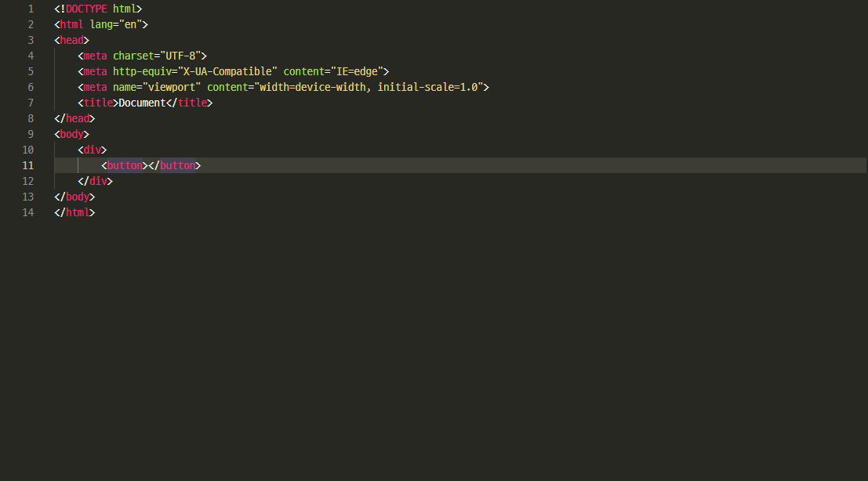Click the "IE=edge" string value
This screenshot has width=868, height=481.
pos(357,71)
